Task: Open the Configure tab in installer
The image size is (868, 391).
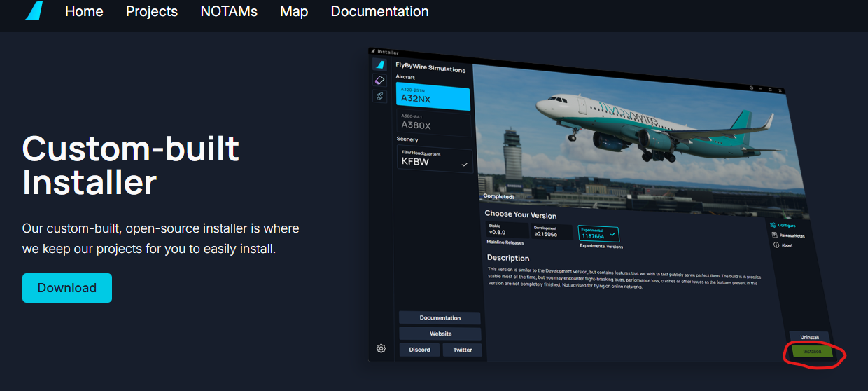Action: point(784,226)
